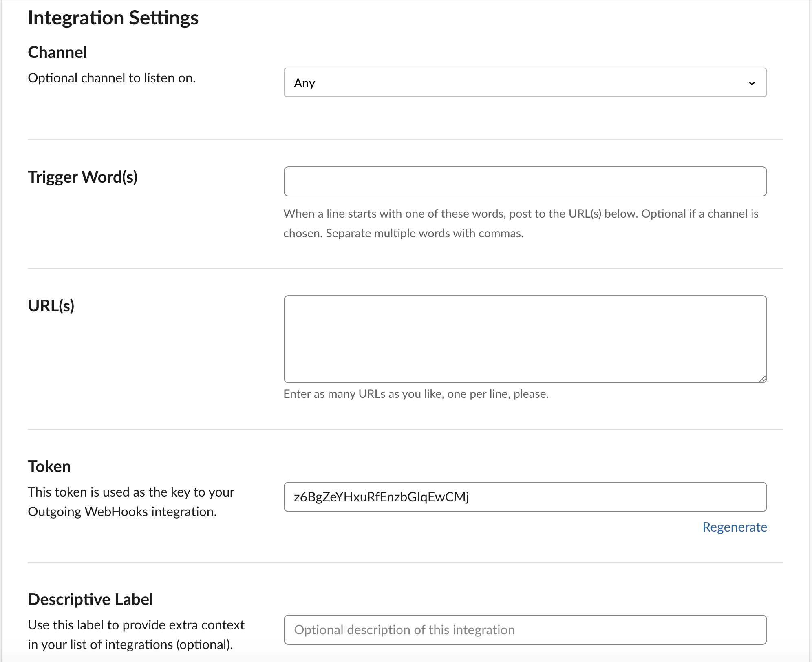The image size is (812, 662).
Task: Click the URL(s) resize handle
Action: (x=763, y=378)
